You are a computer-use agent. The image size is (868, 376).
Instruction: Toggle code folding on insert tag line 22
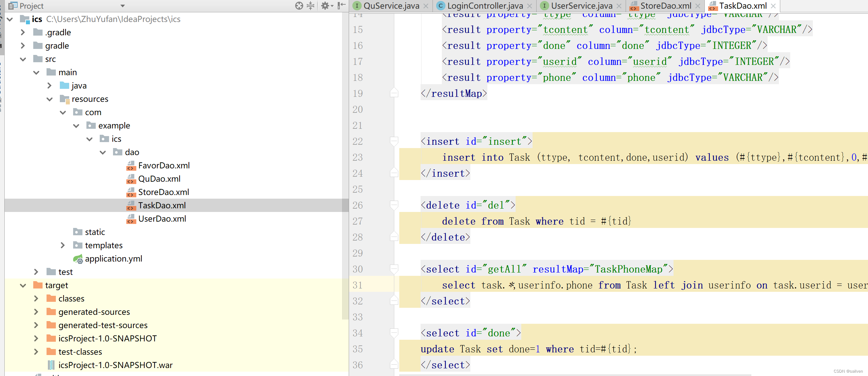tap(394, 141)
